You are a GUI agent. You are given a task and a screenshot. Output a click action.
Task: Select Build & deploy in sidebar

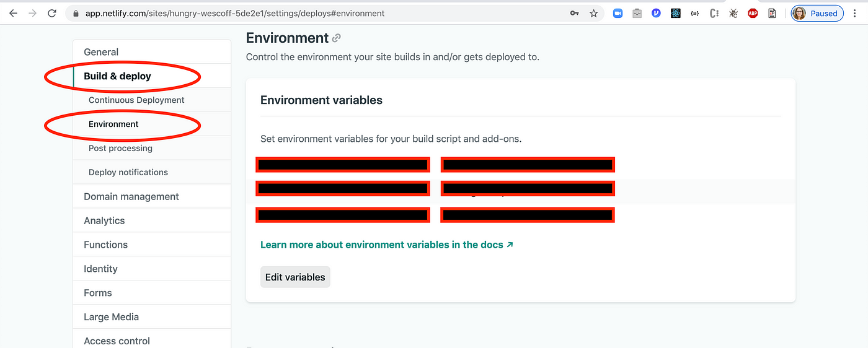coord(152,76)
